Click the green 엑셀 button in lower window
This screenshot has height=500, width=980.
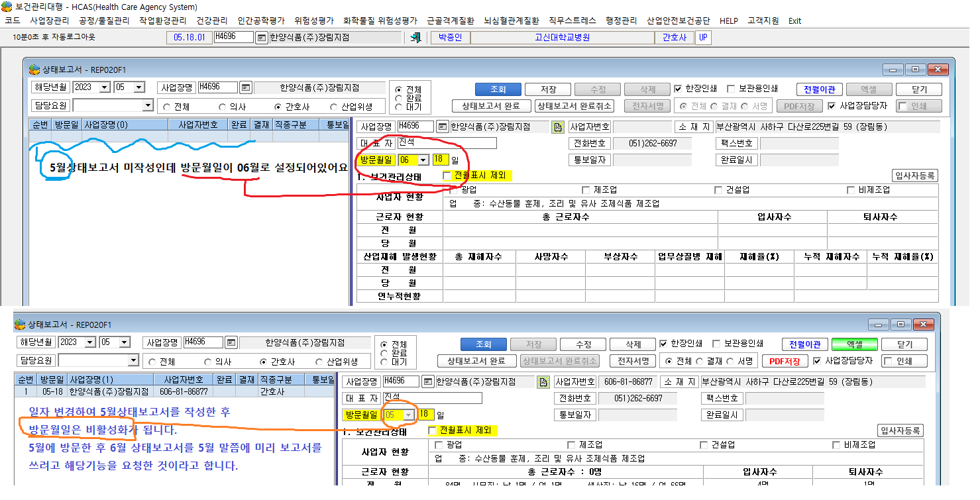coord(855,344)
